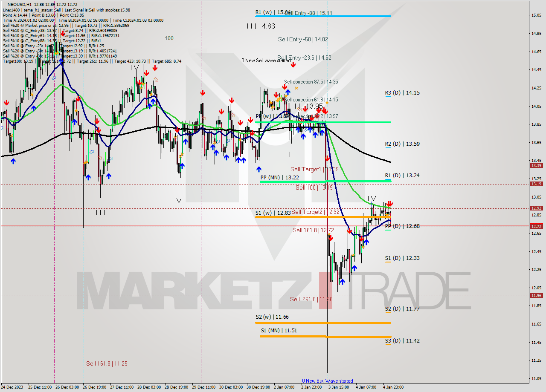This screenshot has height=392, width=546.
Task: Select the '29 Dec 11:00' time label
Action: point(203,387)
